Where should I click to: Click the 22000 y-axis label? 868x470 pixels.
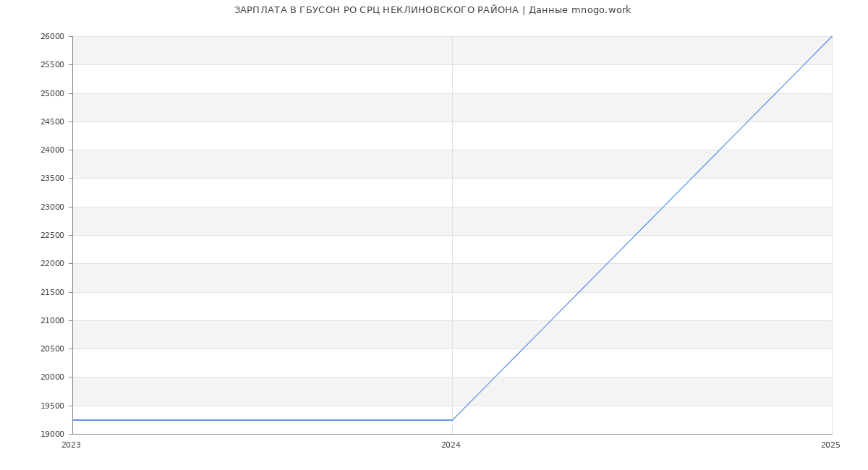point(52,264)
